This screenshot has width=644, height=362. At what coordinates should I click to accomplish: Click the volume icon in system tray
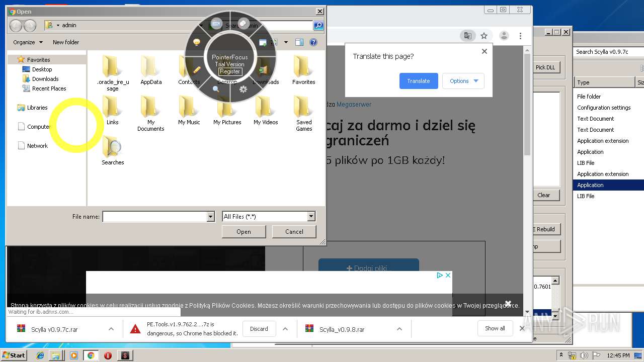tap(584, 355)
